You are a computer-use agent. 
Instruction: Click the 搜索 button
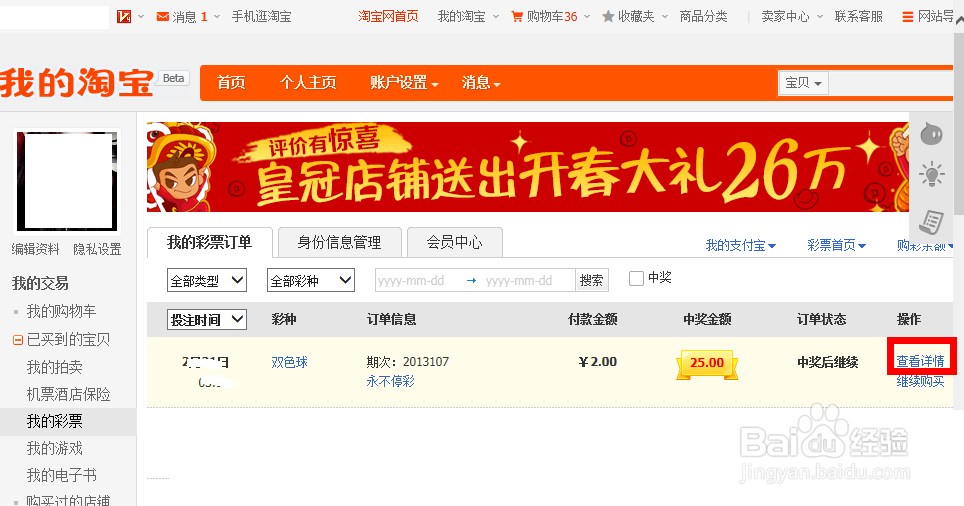pos(591,280)
